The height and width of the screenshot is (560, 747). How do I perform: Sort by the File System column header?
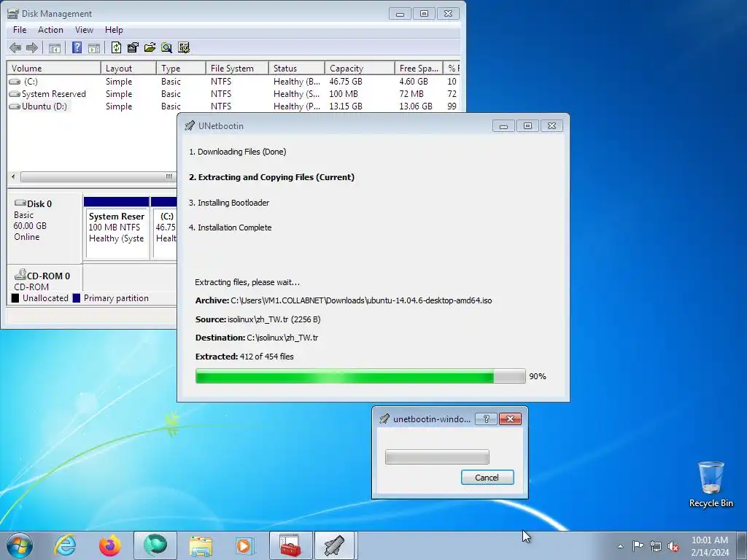coord(237,68)
